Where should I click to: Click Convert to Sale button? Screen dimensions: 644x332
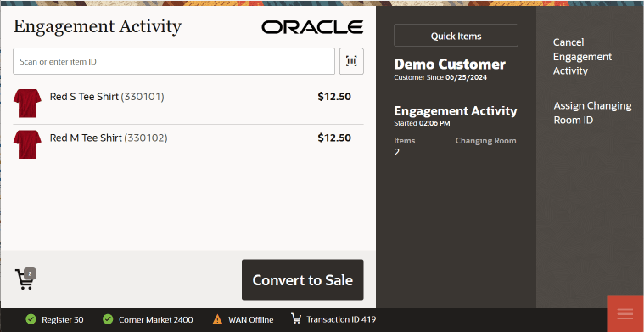(303, 280)
